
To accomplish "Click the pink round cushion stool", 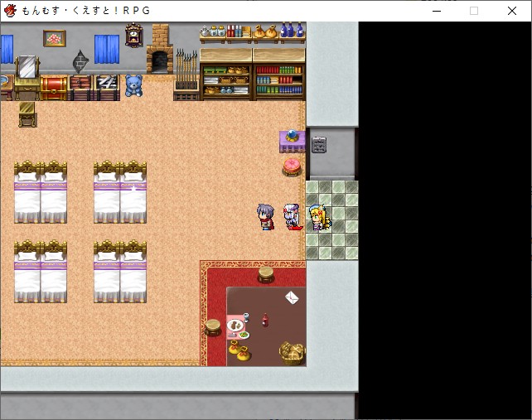I will coord(292,167).
